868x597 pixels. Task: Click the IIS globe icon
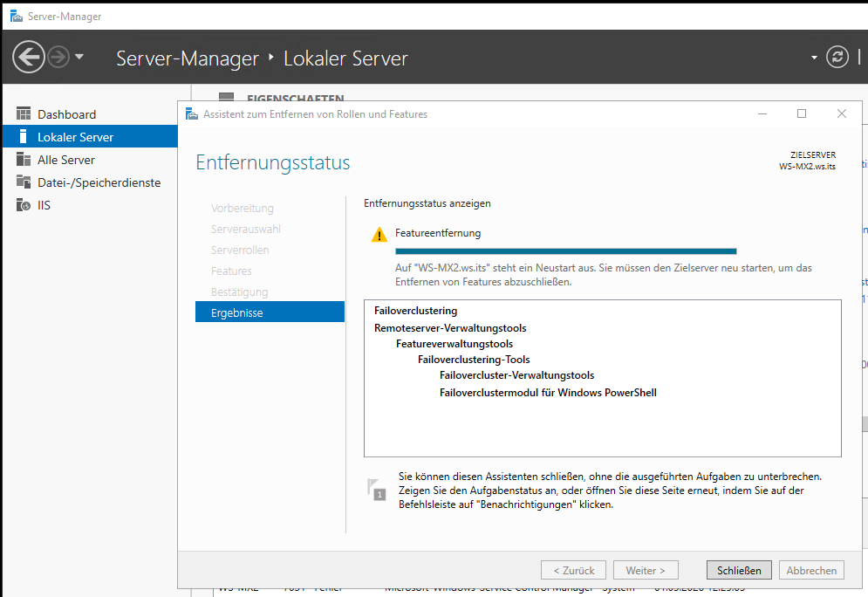click(24, 205)
